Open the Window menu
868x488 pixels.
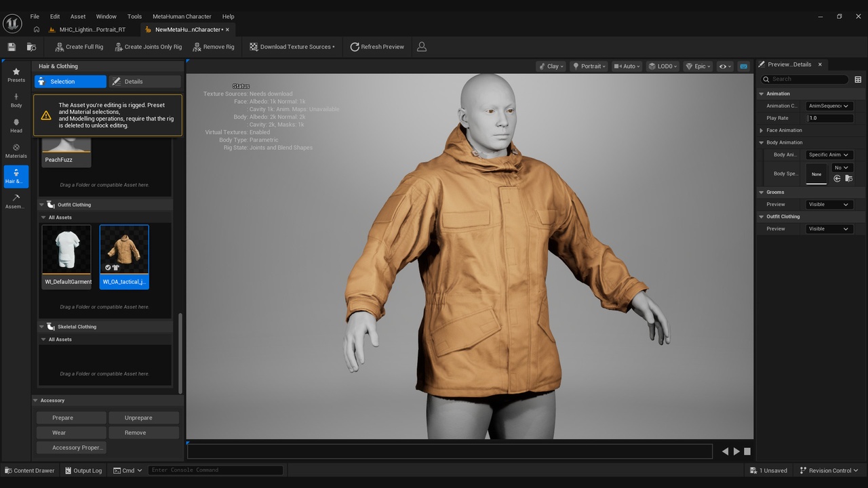coord(106,16)
